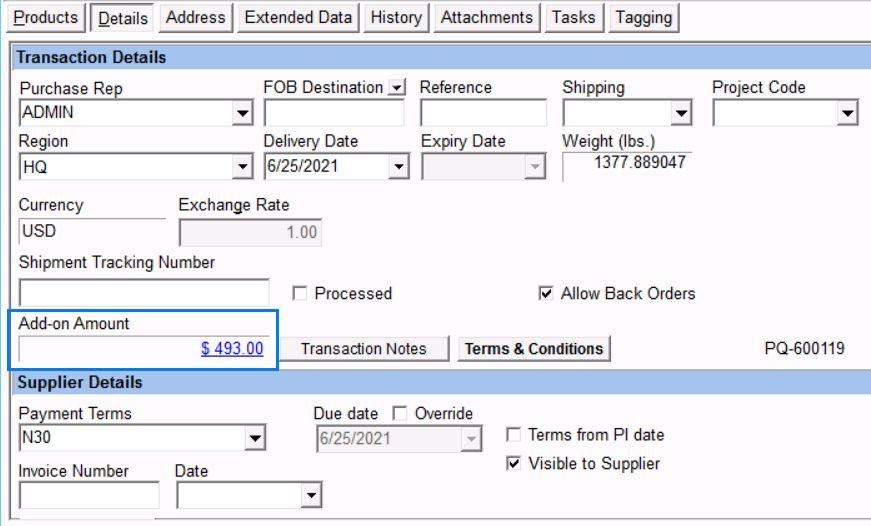Open the FOB Destination label dropdown arrow
The image size is (871, 526).
[397, 88]
